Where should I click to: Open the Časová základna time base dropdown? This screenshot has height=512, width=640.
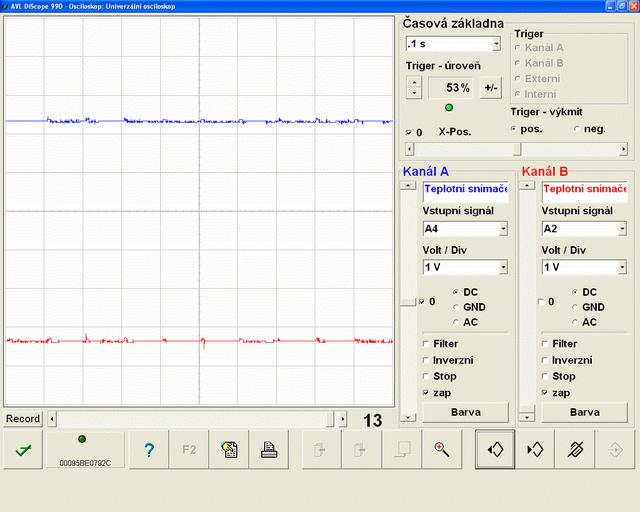[x=496, y=44]
